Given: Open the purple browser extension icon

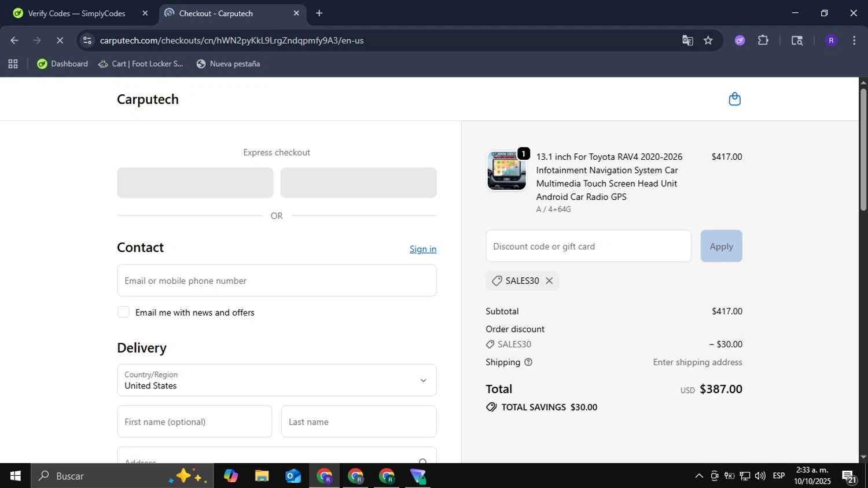Looking at the screenshot, I should point(740,41).
